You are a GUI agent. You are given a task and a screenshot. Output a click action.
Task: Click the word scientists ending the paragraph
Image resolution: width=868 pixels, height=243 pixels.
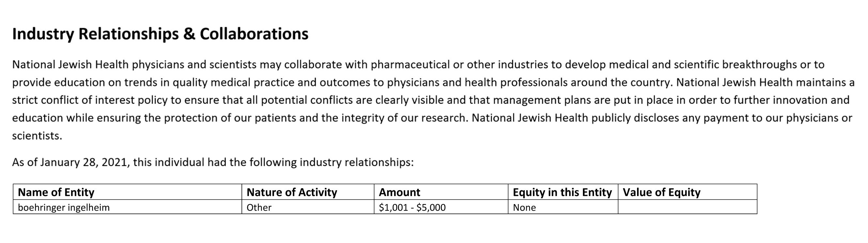(x=37, y=136)
